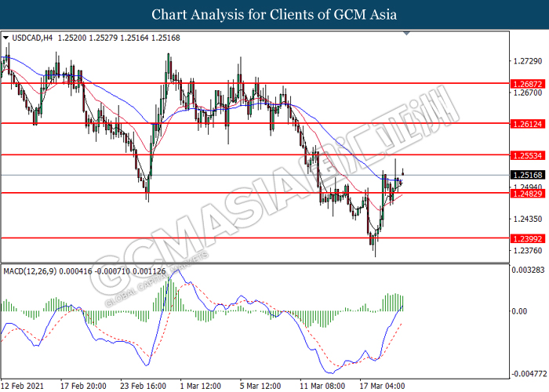
Task: Click the 11 Mar 08:00 time label
Action: (x=322, y=386)
